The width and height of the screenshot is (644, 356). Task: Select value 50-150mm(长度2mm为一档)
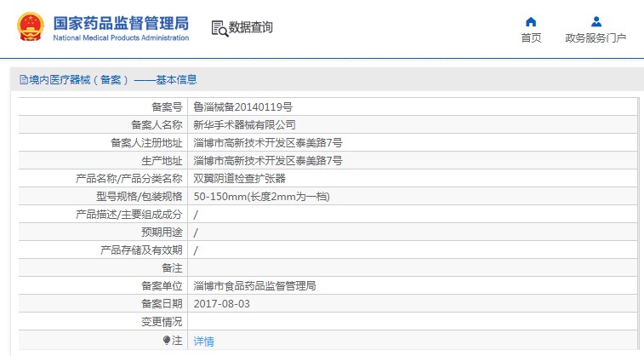[262, 197]
